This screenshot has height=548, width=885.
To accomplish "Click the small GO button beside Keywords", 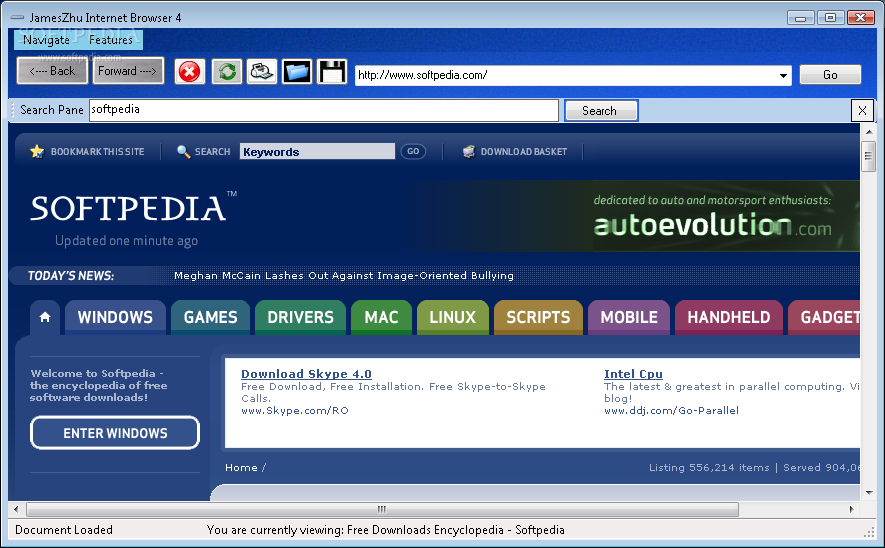I will (413, 151).
